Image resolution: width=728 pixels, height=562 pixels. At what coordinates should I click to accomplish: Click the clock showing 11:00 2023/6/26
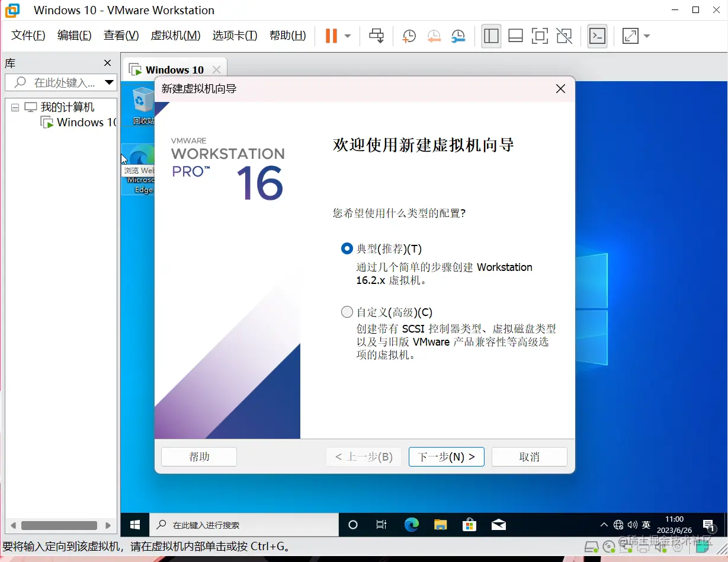point(674,525)
